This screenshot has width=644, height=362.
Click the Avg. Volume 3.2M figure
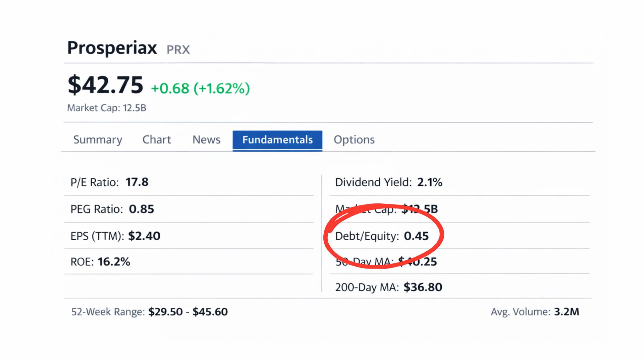click(x=566, y=312)
